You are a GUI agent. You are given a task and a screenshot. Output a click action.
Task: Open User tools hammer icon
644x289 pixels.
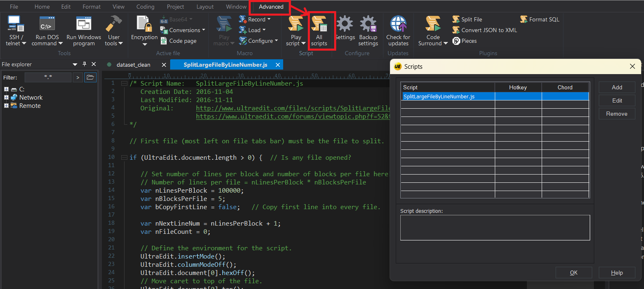114,24
